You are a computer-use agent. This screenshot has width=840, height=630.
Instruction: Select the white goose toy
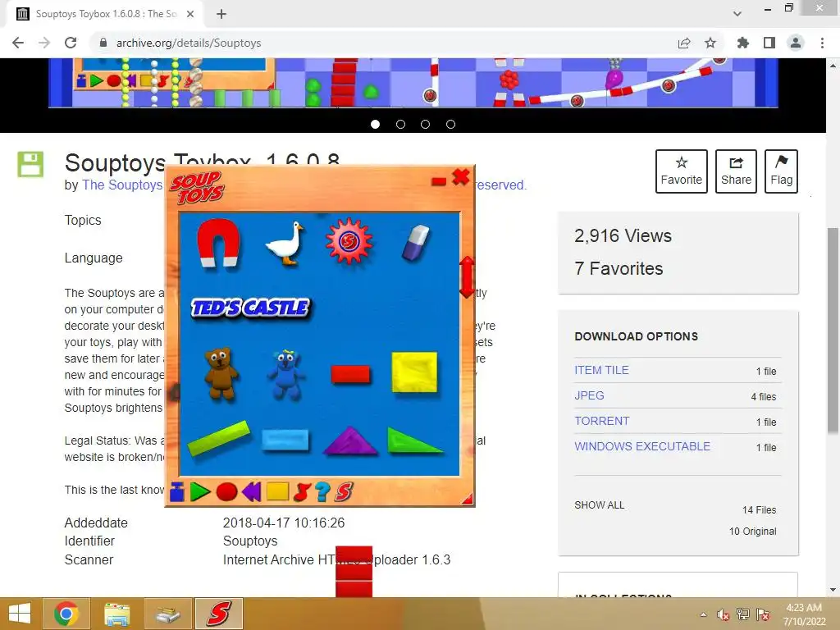point(285,243)
